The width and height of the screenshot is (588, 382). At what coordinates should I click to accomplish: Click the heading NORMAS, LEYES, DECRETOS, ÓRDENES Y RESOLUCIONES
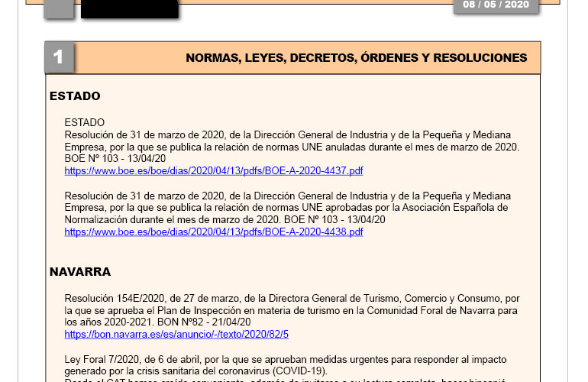pos(357,58)
